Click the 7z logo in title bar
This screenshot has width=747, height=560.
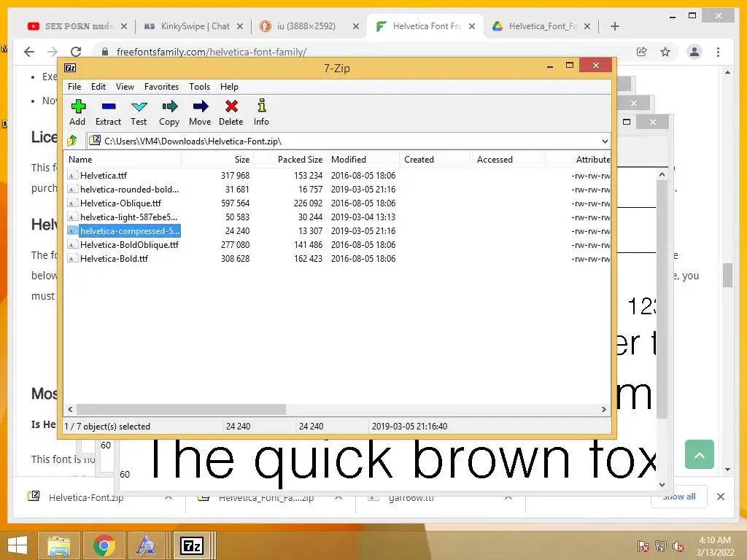click(70, 68)
